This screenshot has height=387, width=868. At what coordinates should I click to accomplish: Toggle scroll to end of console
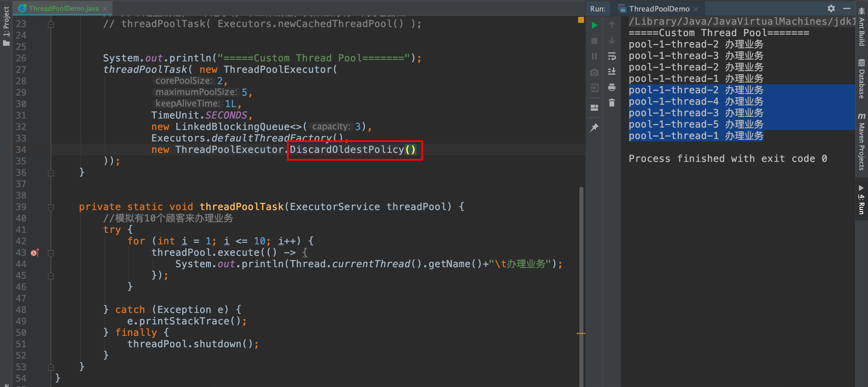pyautogui.click(x=612, y=71)
